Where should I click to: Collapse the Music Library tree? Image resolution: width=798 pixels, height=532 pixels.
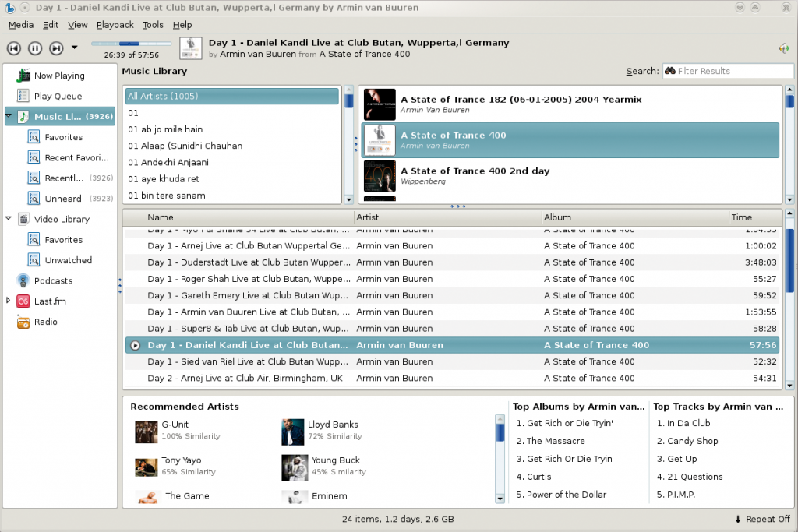(x=9, y=116)
